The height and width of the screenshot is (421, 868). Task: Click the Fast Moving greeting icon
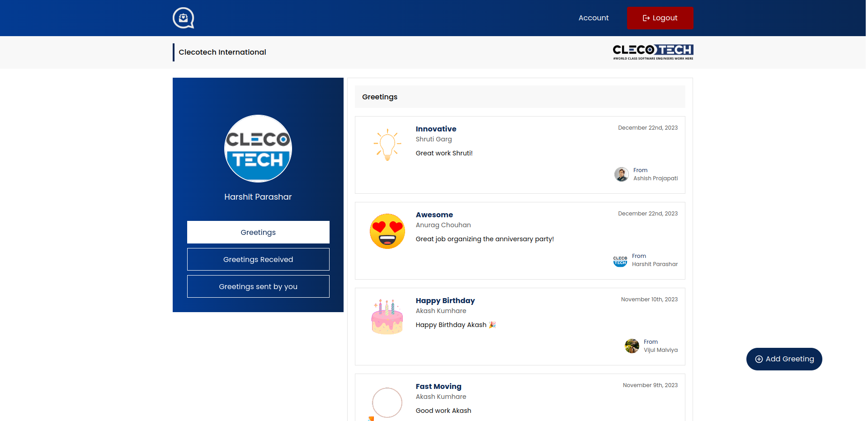(x=387, y=403)
